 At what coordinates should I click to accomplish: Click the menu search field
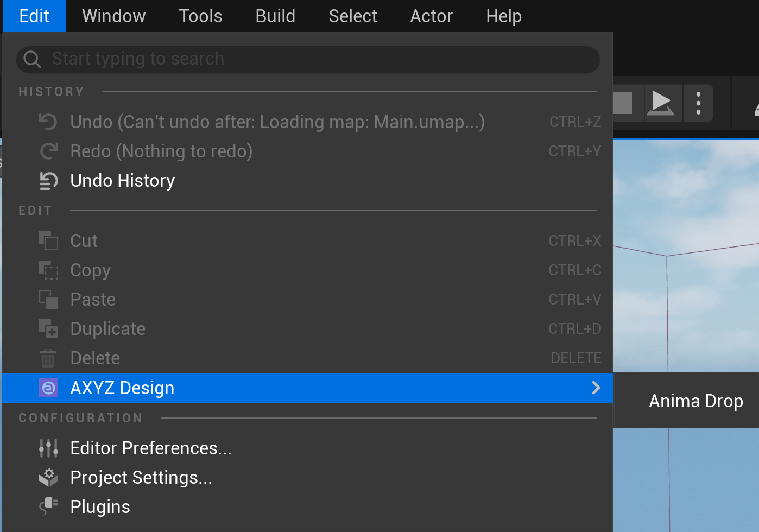[x=308, y=59]
